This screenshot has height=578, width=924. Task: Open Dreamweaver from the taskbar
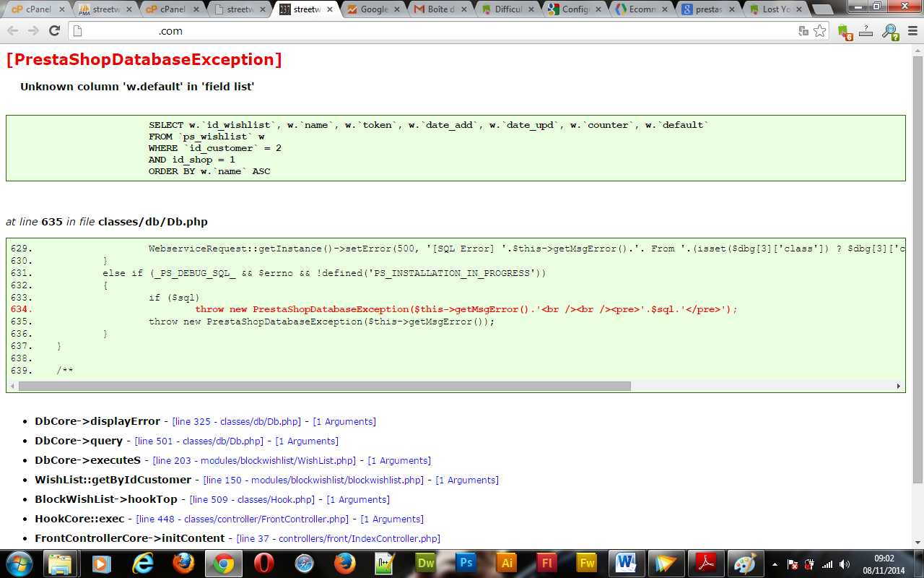[x=426, y=563]
